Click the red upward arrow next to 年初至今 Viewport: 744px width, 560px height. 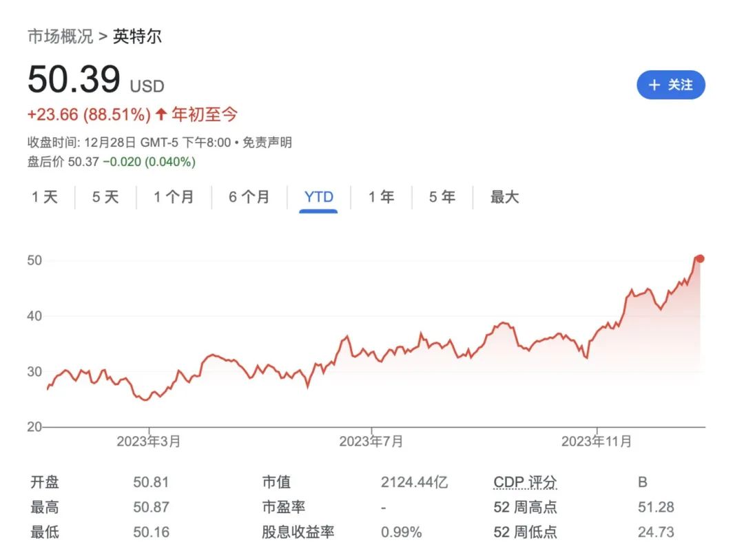pyautogui.click(x=160, y=114)
